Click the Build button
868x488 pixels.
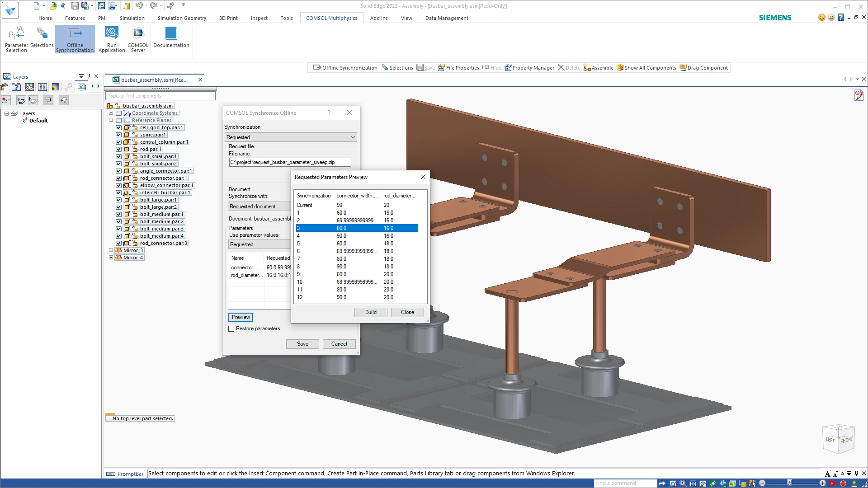coord(371,312)
